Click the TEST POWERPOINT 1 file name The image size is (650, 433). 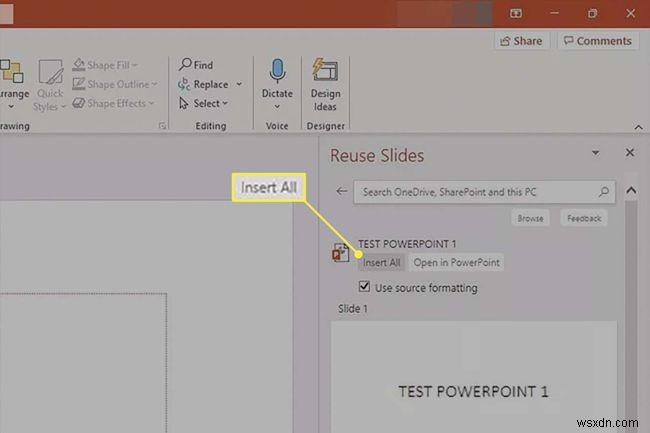407,244
